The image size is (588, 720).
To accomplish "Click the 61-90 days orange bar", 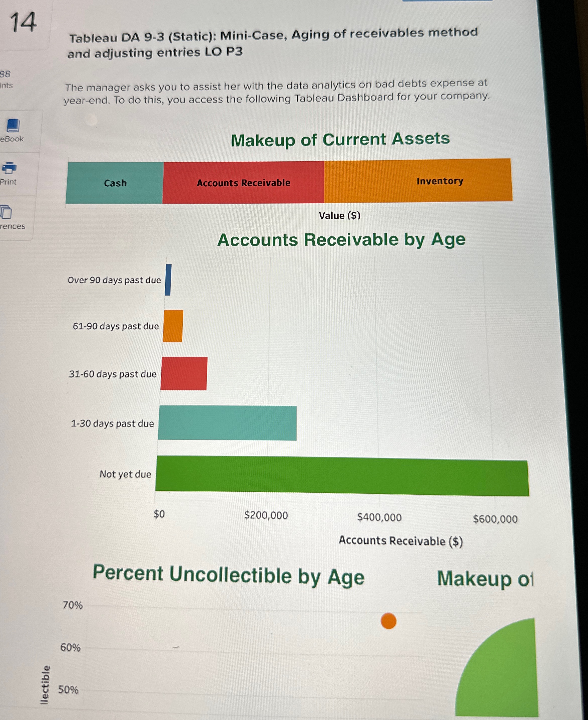I will coord(173,326).
